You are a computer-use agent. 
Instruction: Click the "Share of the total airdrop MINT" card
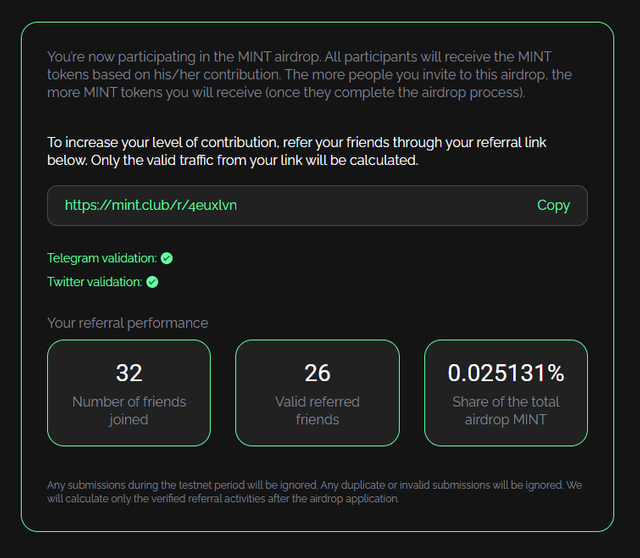(x=506, y=393)
